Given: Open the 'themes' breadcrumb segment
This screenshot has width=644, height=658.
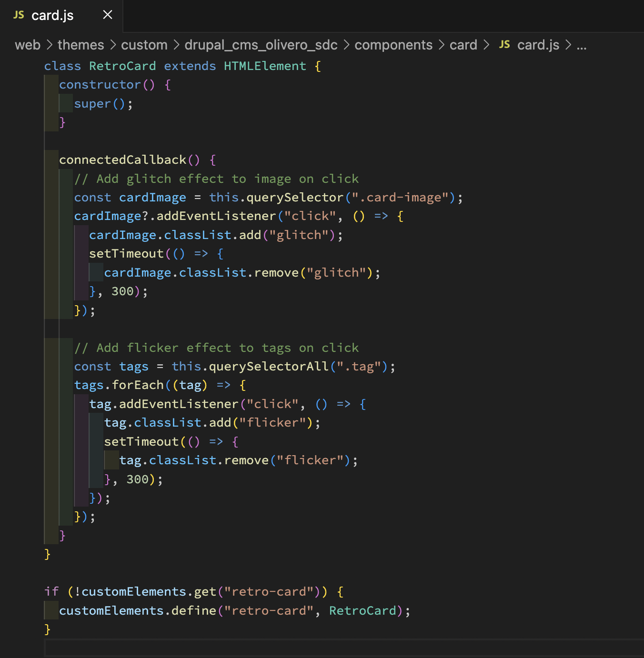Looking at the screenshot, I should [80, 45].
